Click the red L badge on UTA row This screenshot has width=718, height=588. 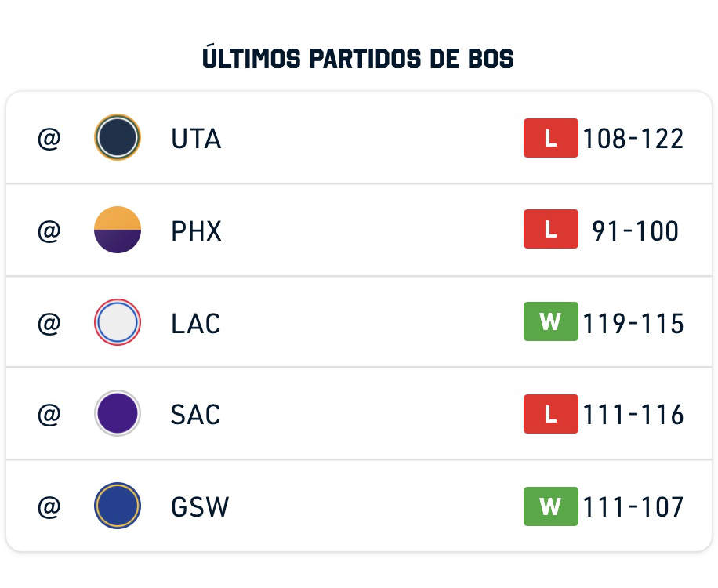click(x=551, y=138)
